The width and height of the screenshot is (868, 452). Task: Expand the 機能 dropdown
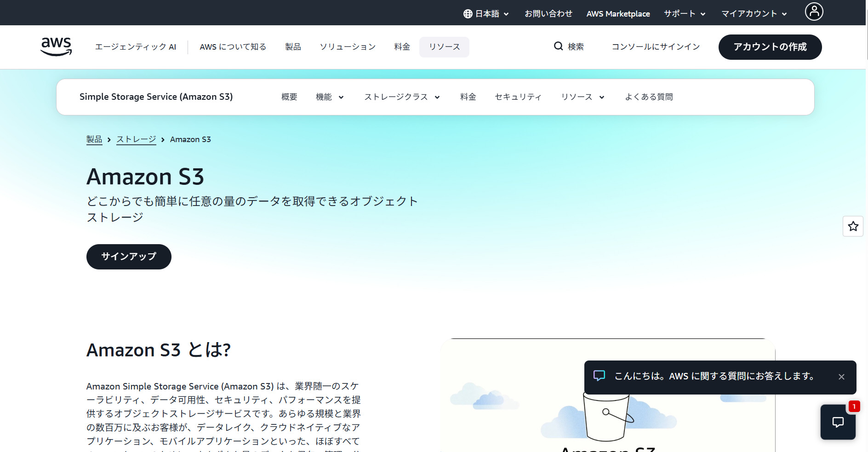pos(330,97)
